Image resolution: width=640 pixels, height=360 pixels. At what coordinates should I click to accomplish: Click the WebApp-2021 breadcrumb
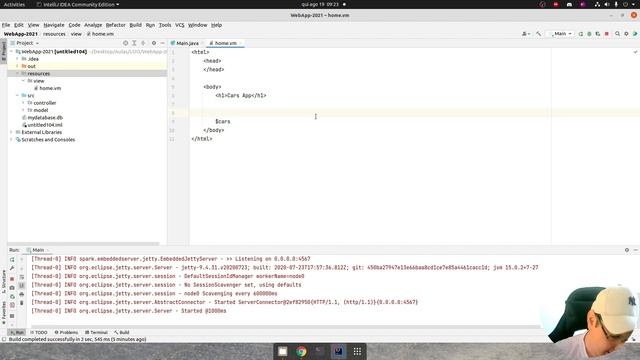pyautogui.click(x=21, y=34)
